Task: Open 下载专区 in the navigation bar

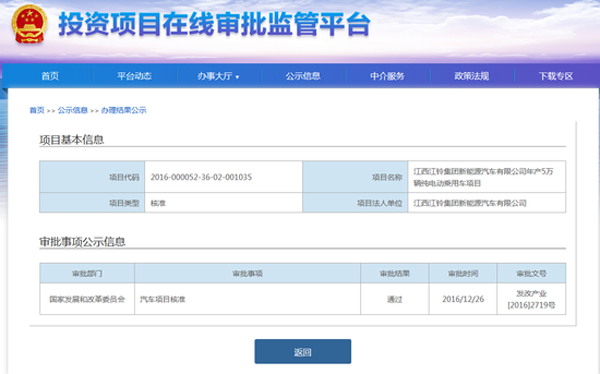Action: [556, 76]
